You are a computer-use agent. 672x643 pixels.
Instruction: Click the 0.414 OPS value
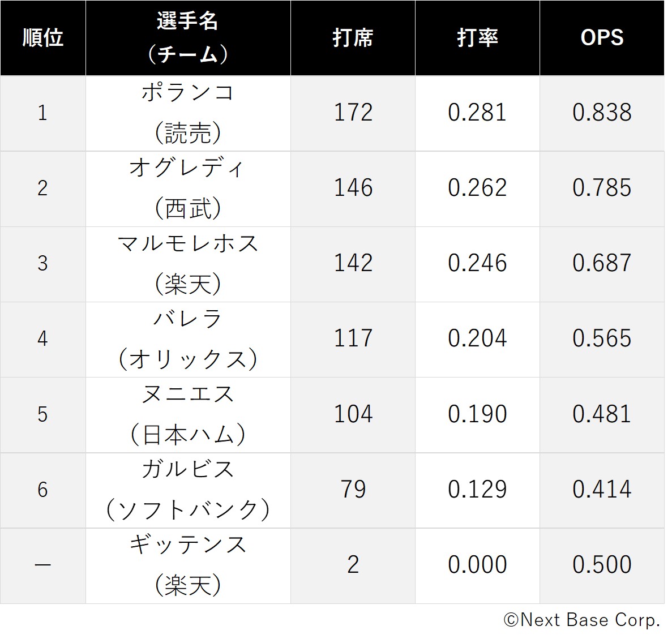click(602, 491)
